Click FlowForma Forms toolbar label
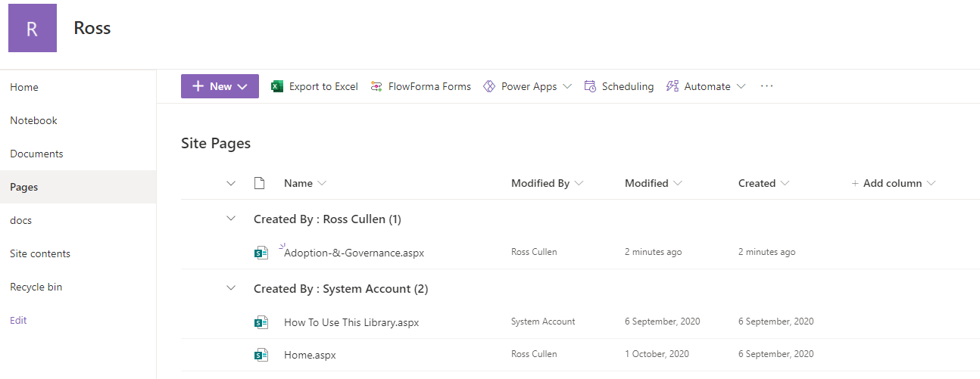The height and width of the screenshot is (379, 980). (429, 86)
